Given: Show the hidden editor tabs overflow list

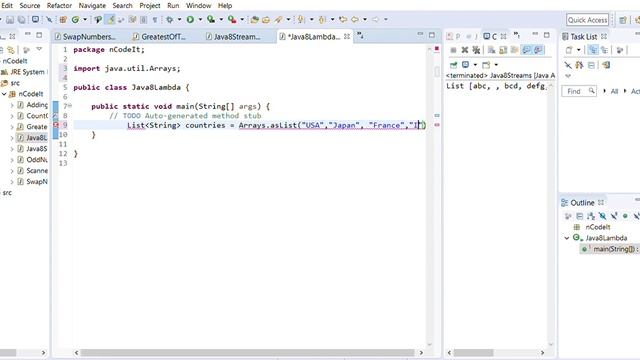Looking at the screenshot, I should [x=360, y=36].
